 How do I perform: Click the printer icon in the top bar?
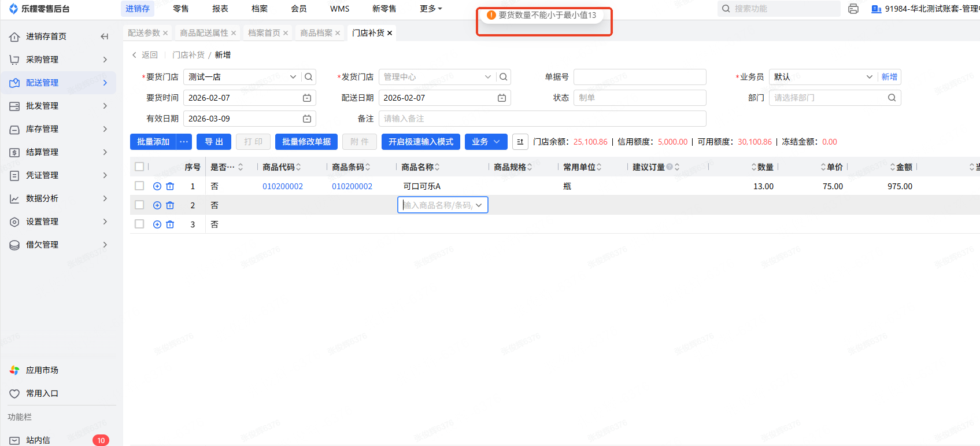pos(853,9)
